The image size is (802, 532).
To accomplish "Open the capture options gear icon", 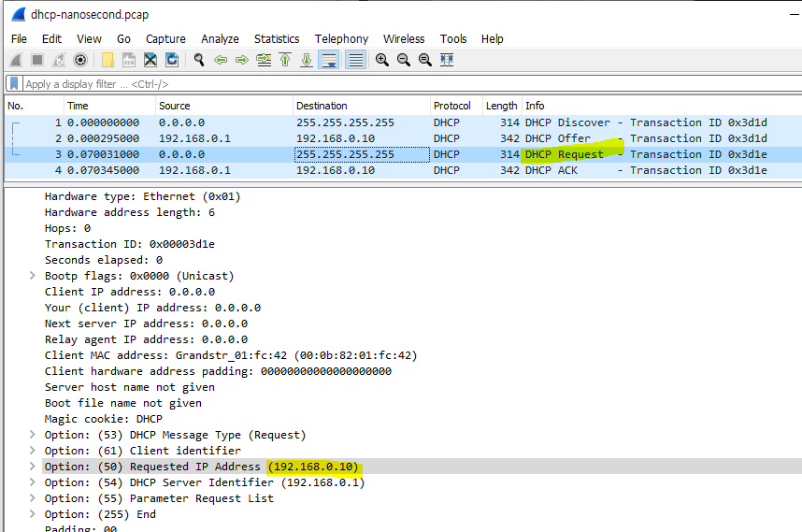I will pos(80,61).
